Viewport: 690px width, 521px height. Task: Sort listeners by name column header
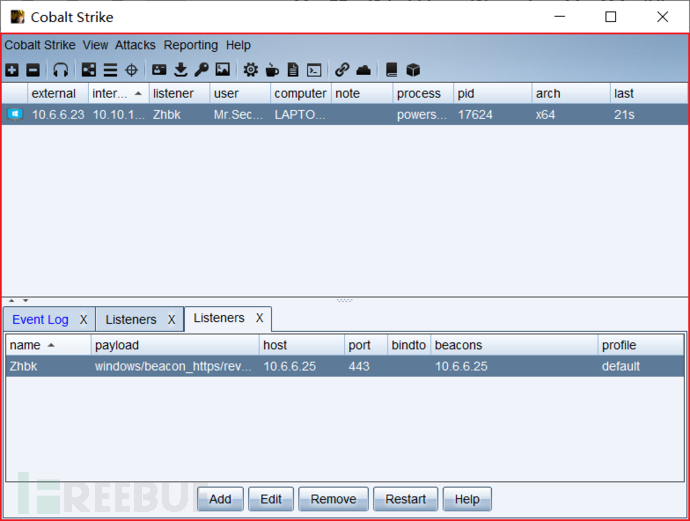click(48, 345)
